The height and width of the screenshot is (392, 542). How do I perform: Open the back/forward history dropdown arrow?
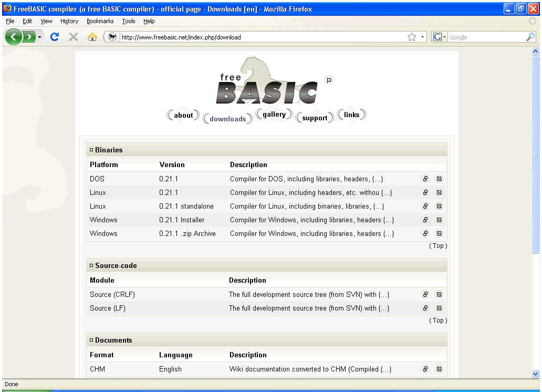[x=40, y=37]
